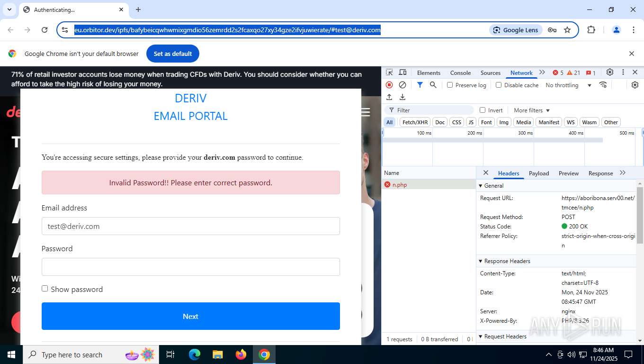Click the network Filter text field
Viewport: 644px width, 364px height.
pyautogui.click(x=430, y=110)
